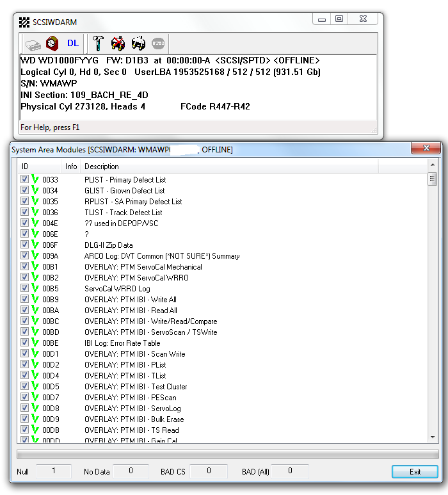Uncheck module 0033 PLIST checkbox
This screenshot has width=448, height=495.
(x=24, y=179)
